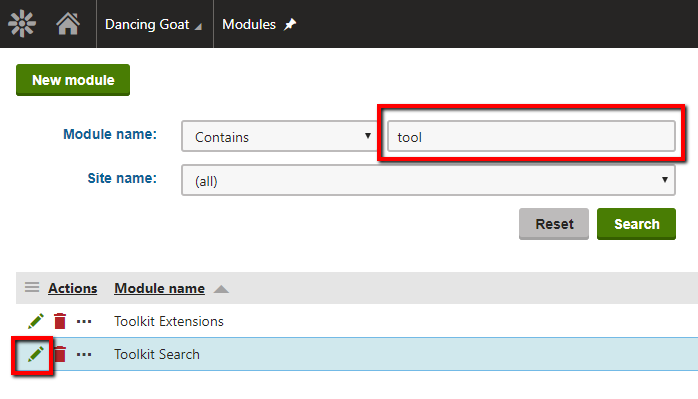
Task: Toggle the ascending sort arrow
Action: [221, 289]
